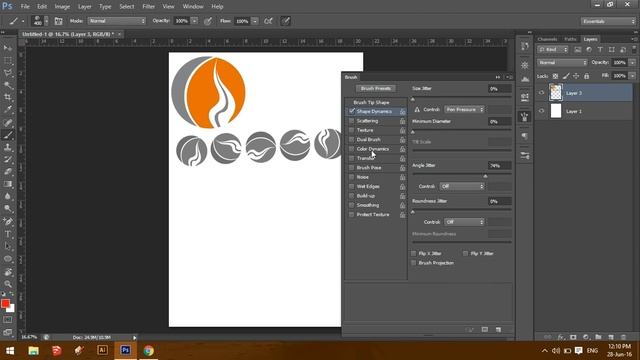Image resolution: width=640 pixels, height=360 pixels.
Task: Open the Flow slider dropdown
Action: coord(255,21)
